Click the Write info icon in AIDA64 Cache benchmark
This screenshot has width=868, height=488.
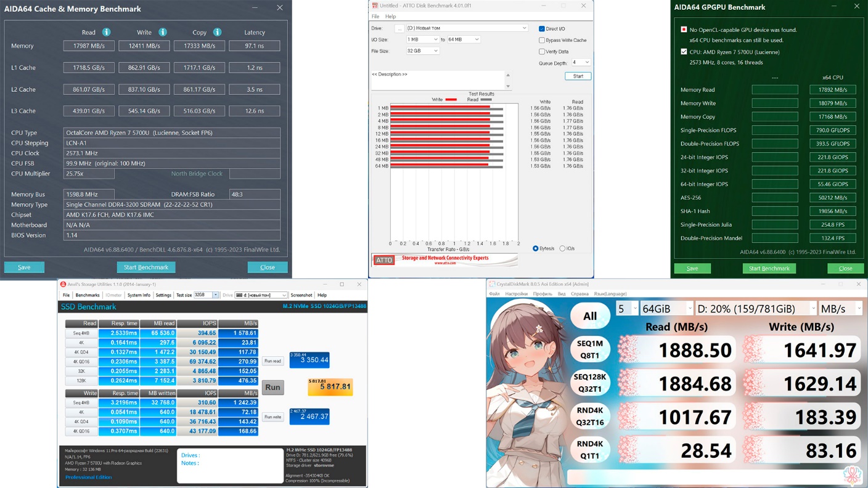pyautogui.click(x=162, y=32)
